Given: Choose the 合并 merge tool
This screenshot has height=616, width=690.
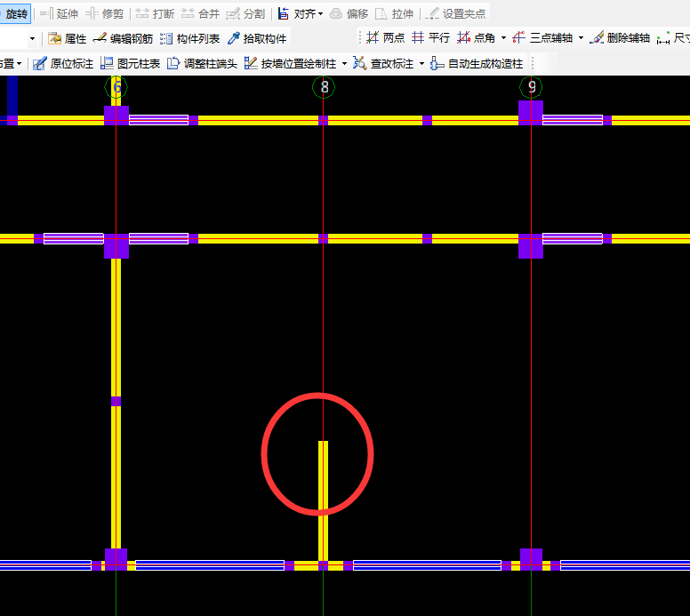Looking at the screenshot, I should click(x=200, y=14).
